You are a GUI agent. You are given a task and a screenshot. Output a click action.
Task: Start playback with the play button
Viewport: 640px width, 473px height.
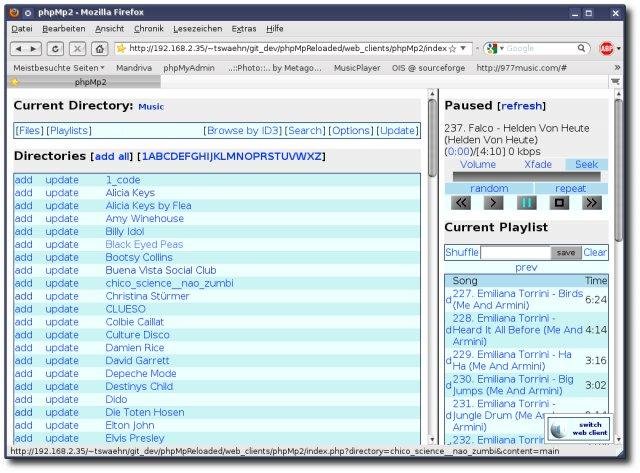(x=493, y=203)
